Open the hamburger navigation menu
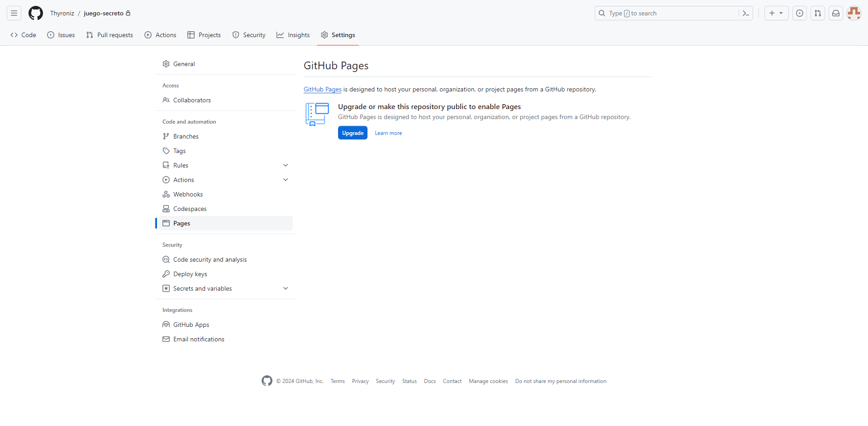Viewport: 868px width, 426px height. [14, 13]
